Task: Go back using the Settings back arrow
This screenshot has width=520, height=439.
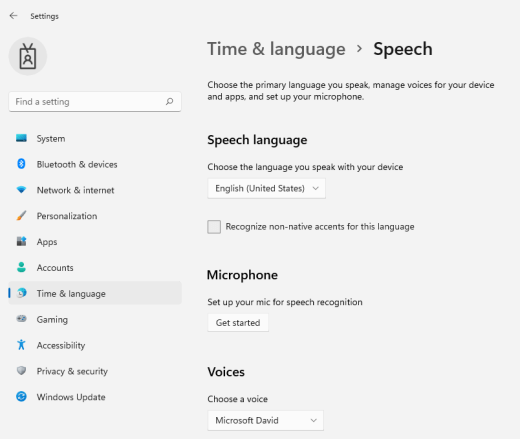Action: (13, 16)
